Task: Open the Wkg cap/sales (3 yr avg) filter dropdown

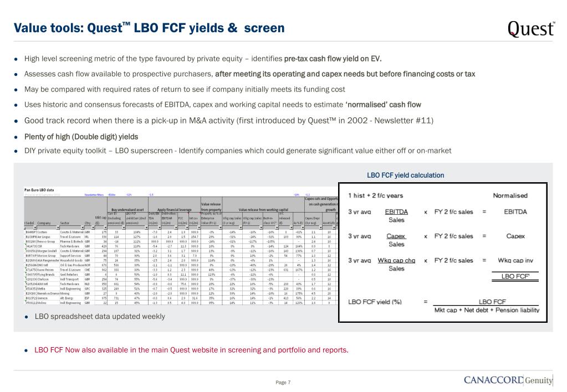Action: tap(241, 228)
